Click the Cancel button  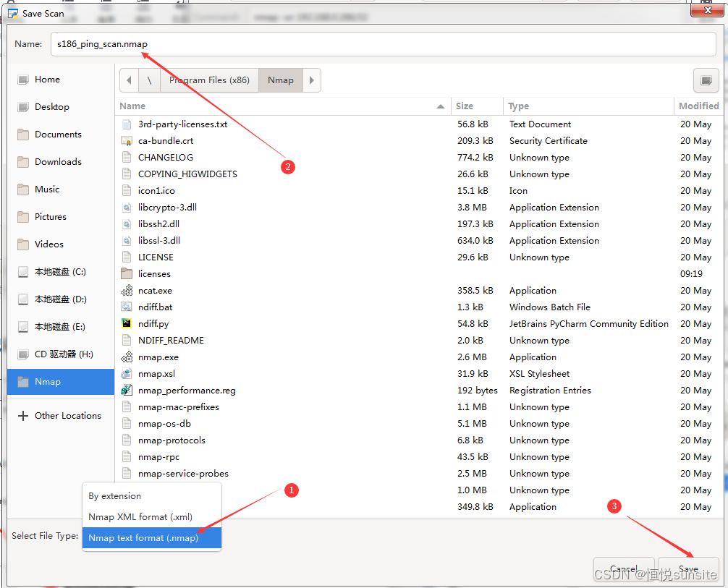pos(624,569)
